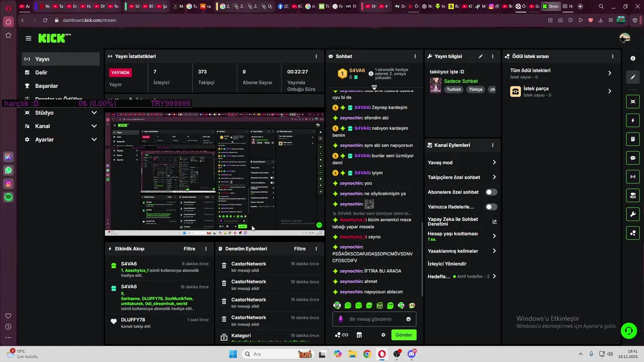
Task: Click the pencil edit icon in the right toolbar
Action: (x=633, y=77)
